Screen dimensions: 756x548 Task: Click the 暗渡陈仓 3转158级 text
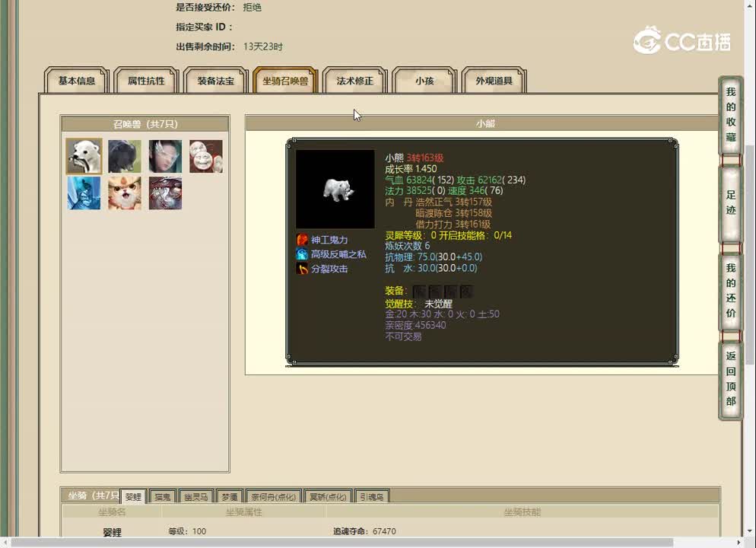[454, 213]
